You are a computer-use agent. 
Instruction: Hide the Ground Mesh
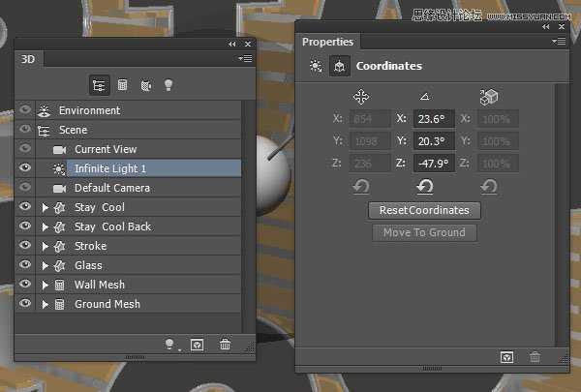click(25, 303)
